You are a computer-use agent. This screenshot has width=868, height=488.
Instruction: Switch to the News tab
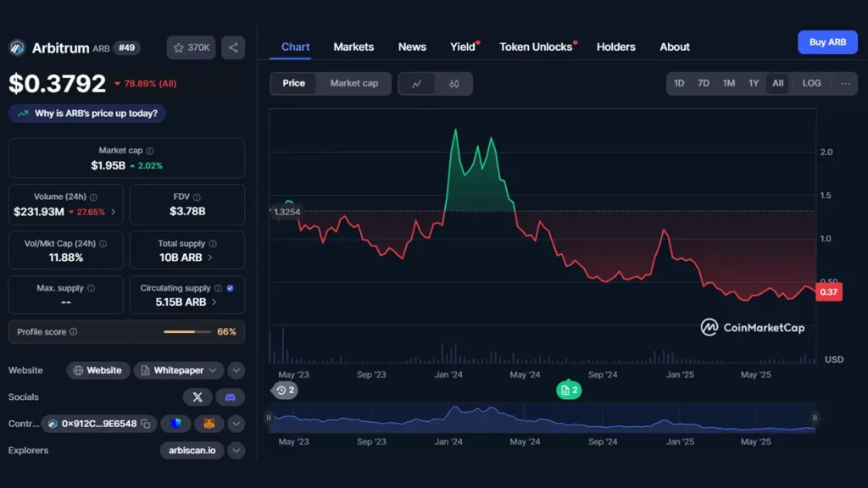[x=413, y=47]
